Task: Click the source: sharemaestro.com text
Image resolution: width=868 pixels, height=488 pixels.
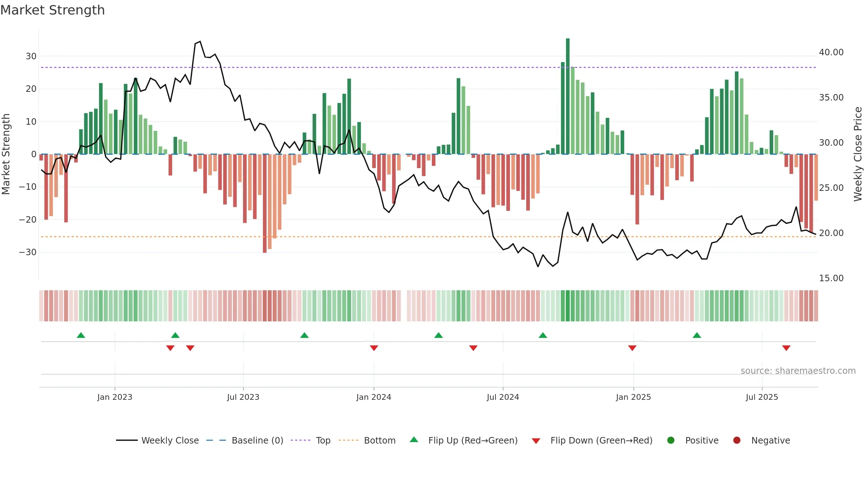Action: tap(798, 371)
